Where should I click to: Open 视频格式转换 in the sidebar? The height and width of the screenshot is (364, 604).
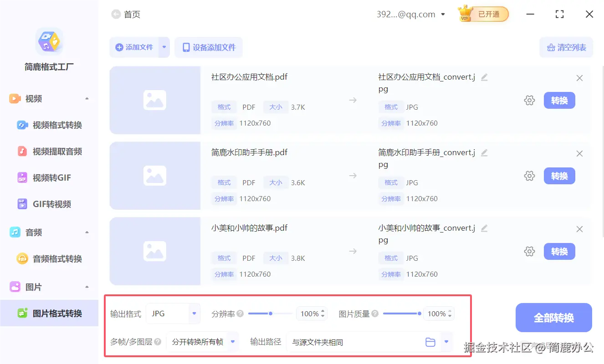click(x=49, y=125)
